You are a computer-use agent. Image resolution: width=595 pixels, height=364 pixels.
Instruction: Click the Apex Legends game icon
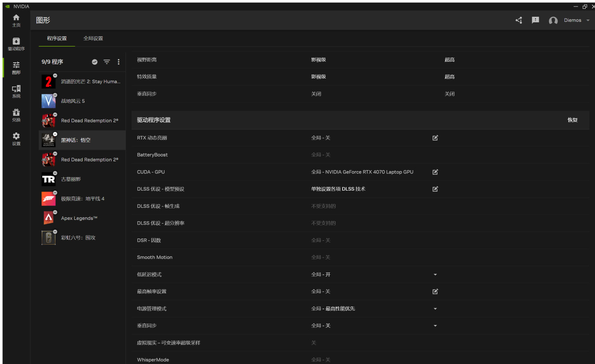coord(48,218)
